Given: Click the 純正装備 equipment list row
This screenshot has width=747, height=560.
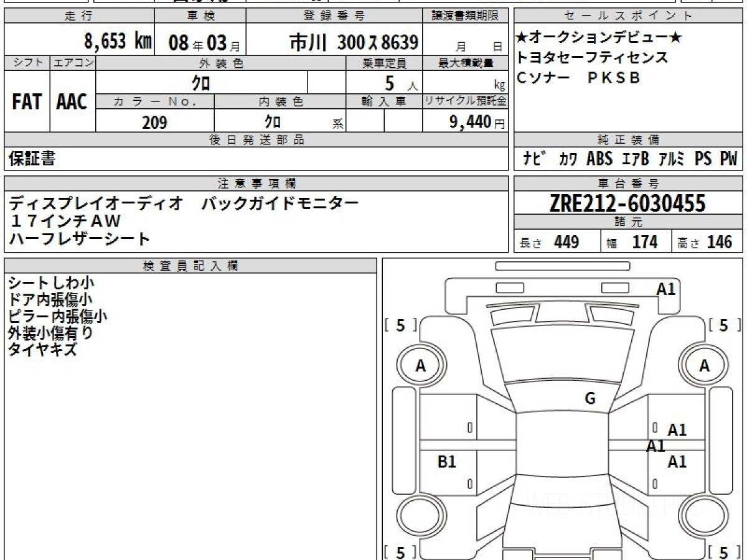Looking at the screenshot, I should (x=629, y=159).
